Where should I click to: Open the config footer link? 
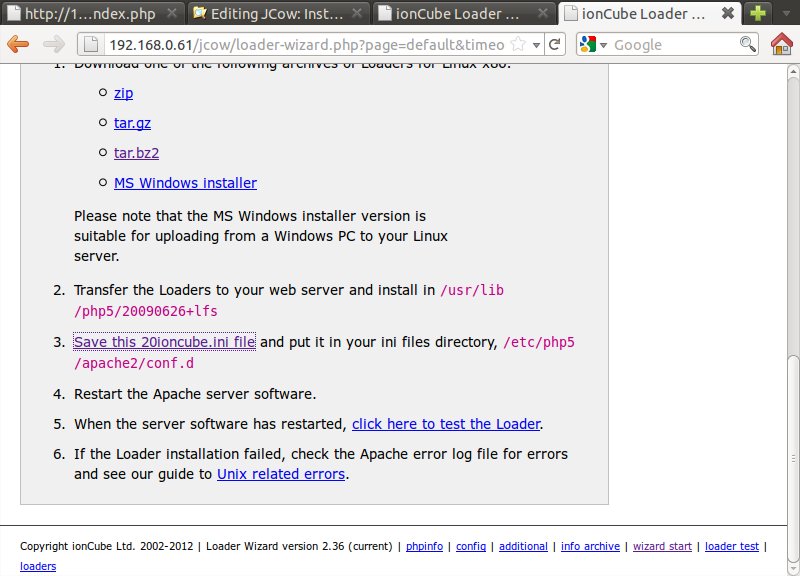(471, 546)
